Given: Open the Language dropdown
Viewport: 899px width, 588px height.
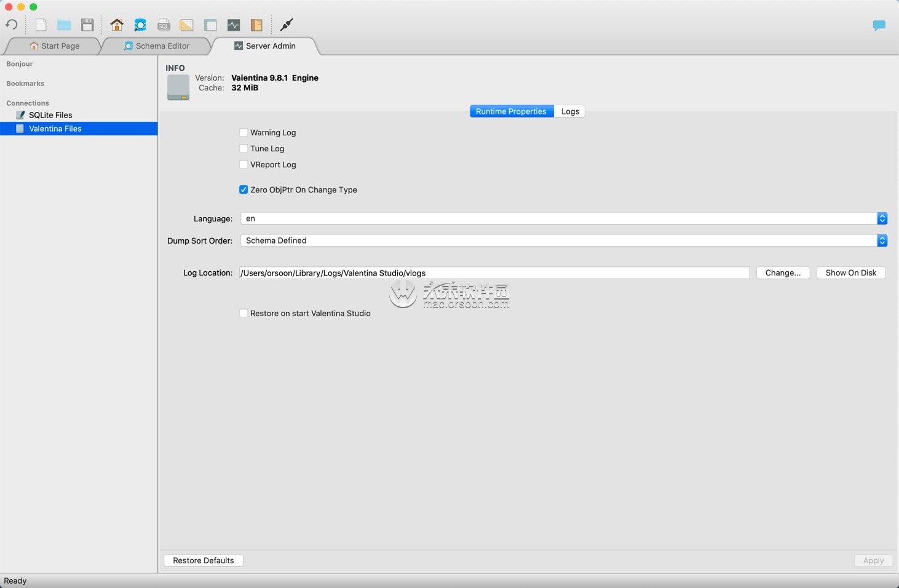Looking at the screenshot, I should click(x=882, y=218).
